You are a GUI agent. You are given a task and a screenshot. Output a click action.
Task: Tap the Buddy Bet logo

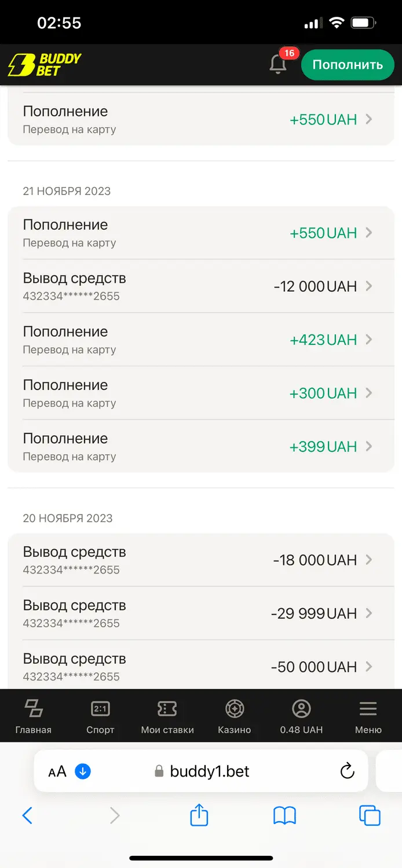(x=45, y=65)
